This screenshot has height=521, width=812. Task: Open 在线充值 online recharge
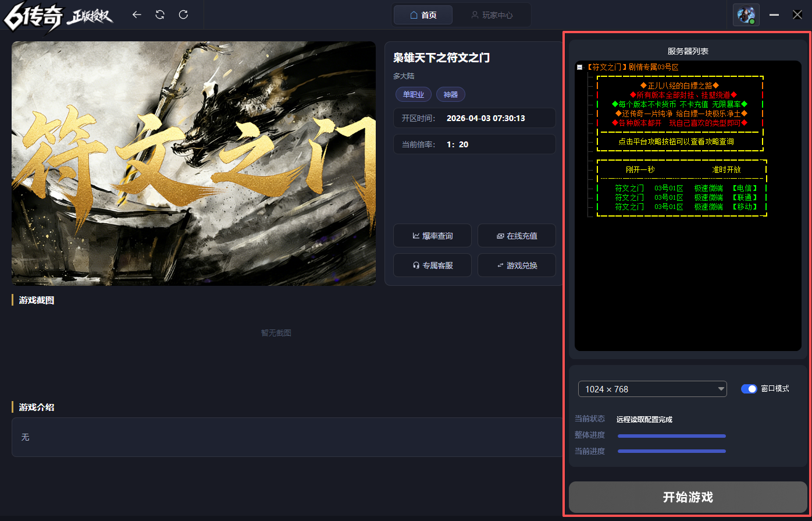(x=517, y=236)
